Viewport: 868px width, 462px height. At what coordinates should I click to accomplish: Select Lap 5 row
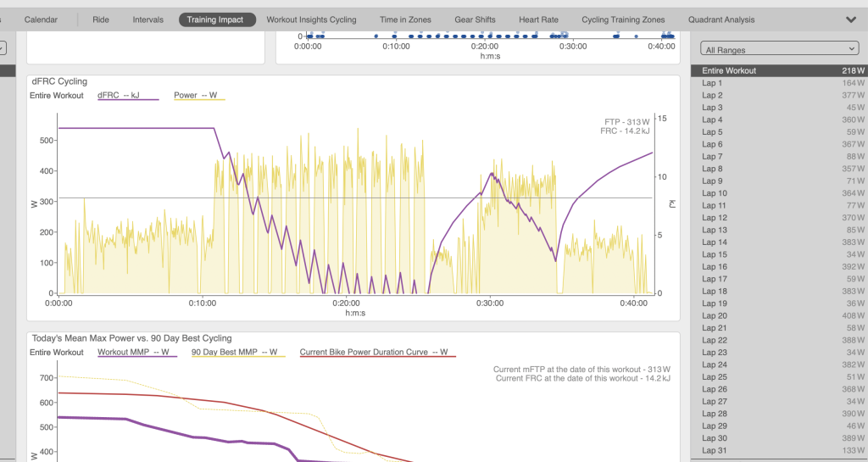(x=780, y=131)
